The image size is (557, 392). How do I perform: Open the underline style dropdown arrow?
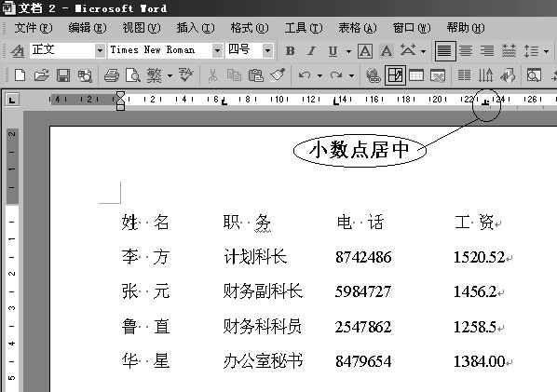point(349,52)
